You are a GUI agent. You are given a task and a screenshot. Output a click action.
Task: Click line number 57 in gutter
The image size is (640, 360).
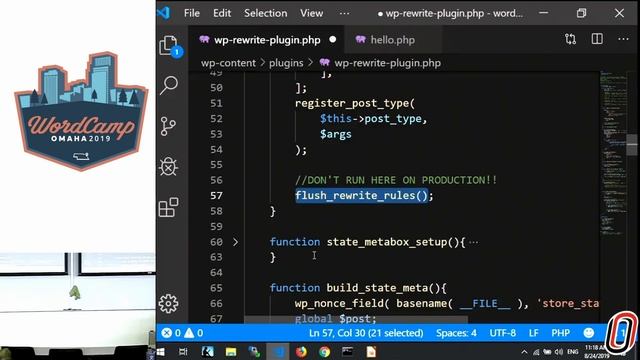click(216, 196)
